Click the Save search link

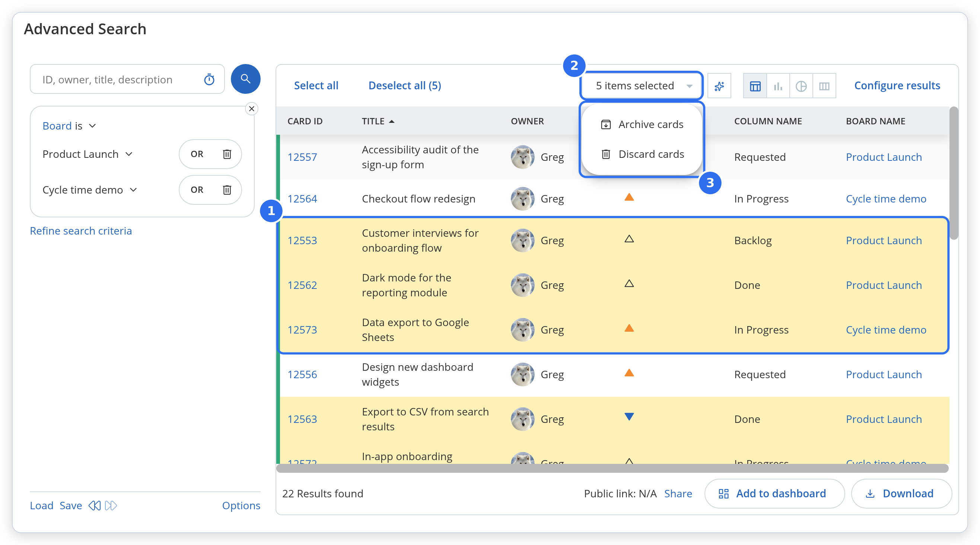[x=71, y=506]
